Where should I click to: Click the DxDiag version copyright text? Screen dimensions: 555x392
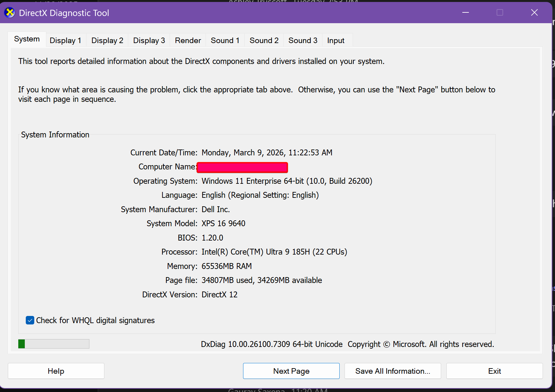tap(347, 344)
